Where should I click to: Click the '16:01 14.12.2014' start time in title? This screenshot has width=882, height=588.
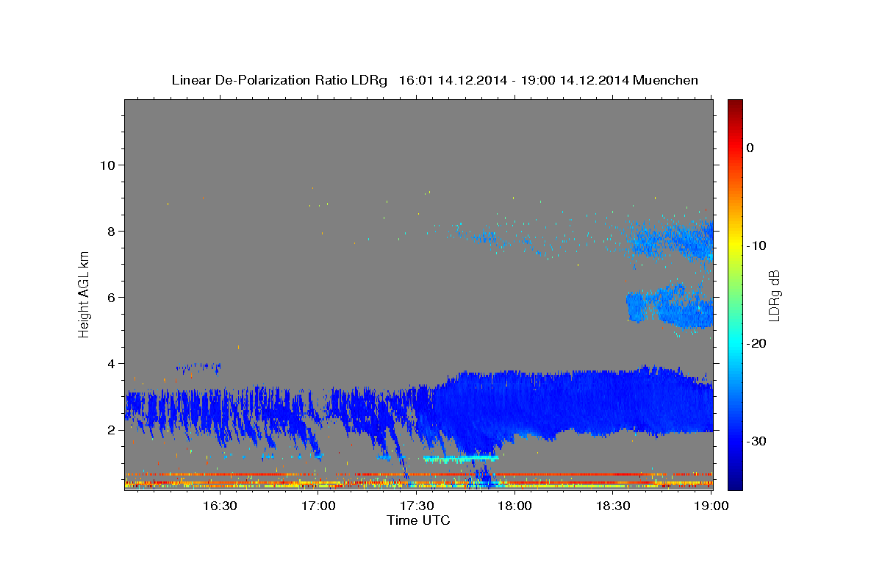(453, 80)
